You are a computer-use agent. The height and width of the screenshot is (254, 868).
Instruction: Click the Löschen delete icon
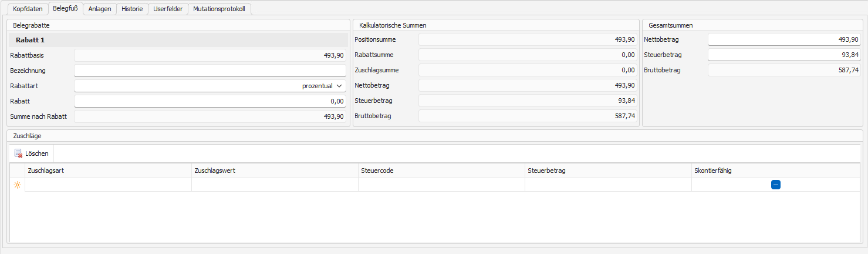pyautogui.click(x=18, y=153)
